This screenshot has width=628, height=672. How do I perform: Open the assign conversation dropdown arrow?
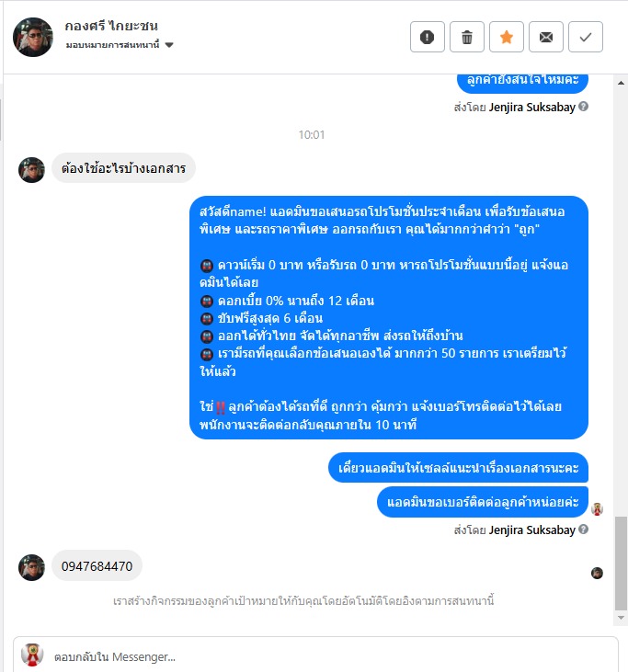pyautogui.click(x=169, y=45)
